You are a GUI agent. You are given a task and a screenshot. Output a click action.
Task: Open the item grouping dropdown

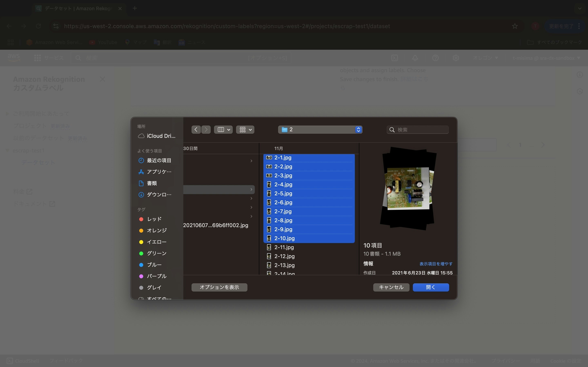click(245, 129)
